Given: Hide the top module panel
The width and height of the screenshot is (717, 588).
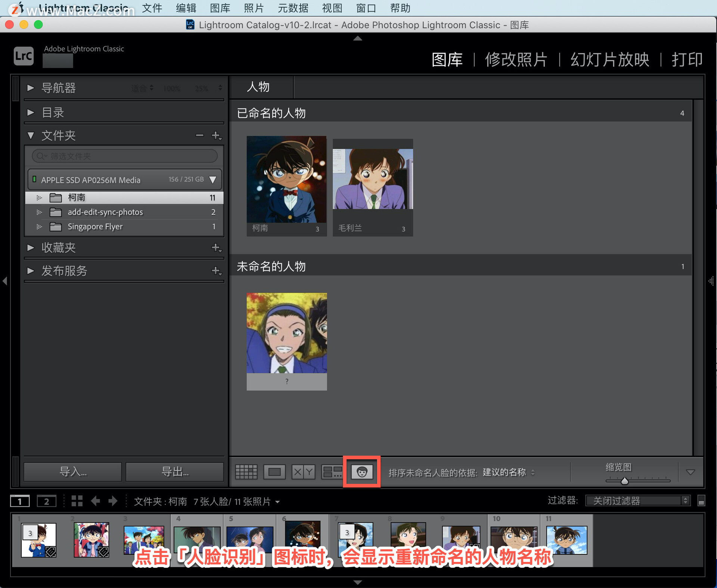Looking at the screenshot, I should (x=358, y=38).
